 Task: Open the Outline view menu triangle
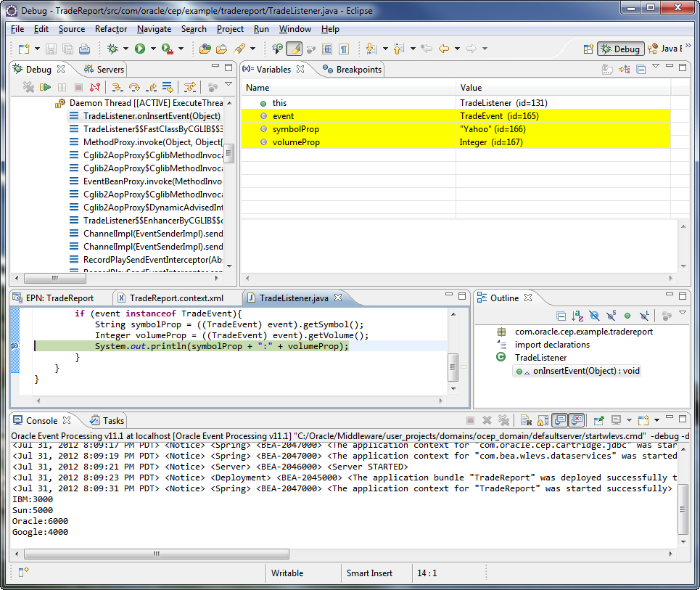pos(682,313)
